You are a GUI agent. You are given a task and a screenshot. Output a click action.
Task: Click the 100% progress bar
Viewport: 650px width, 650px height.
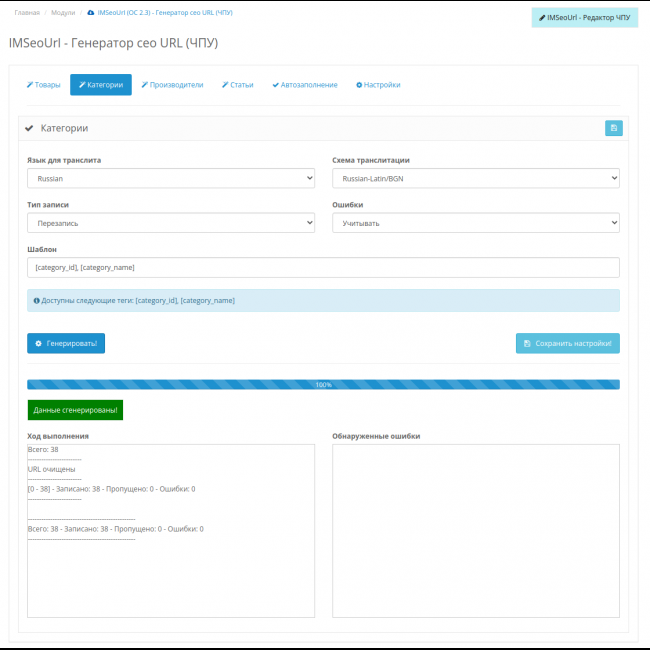[x=323, y=384]
